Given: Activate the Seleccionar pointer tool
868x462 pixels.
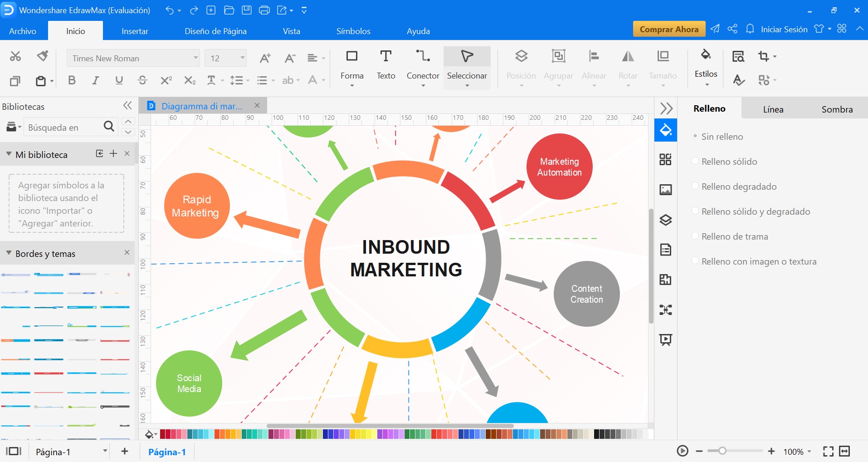Looking at the screenshot, I should click(x=467, y=67).
